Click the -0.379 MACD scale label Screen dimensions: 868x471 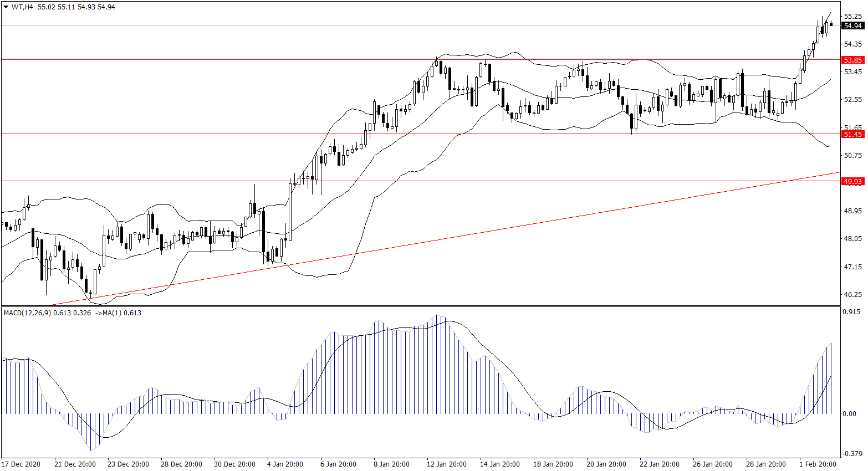(852, 454)
